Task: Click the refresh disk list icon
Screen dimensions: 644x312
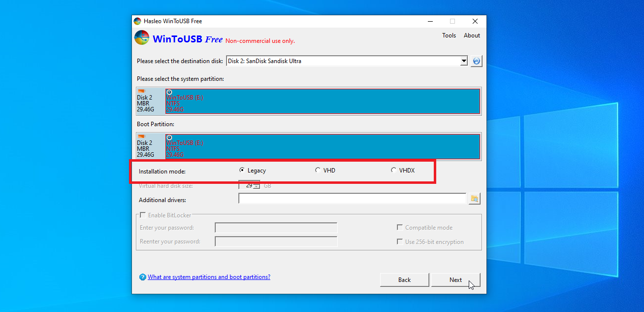Action: click(476, 61)
